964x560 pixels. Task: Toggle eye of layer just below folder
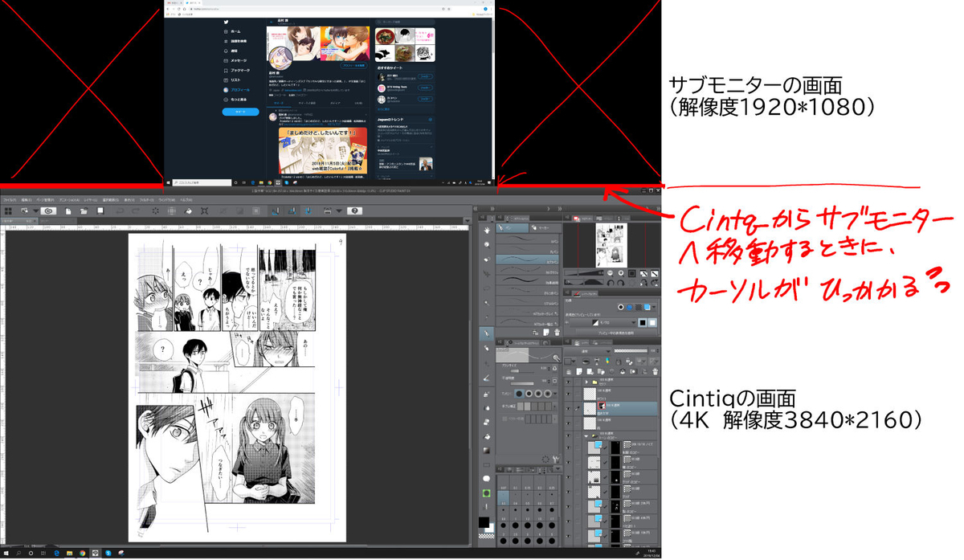tap(569, 394)
